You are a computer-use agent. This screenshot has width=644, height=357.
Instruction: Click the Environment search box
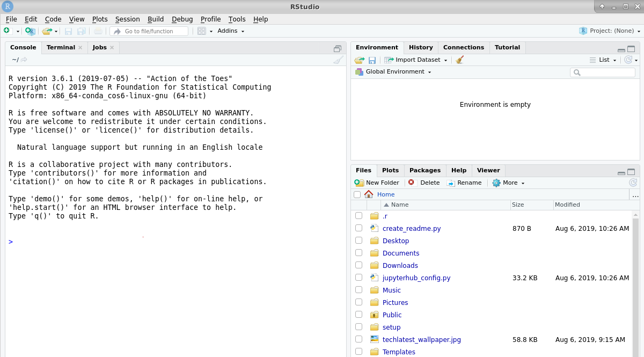coord(603,72)
